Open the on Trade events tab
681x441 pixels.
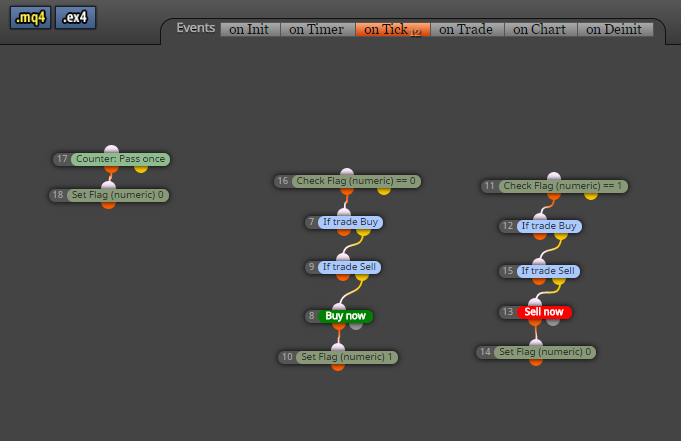(466, 30)
